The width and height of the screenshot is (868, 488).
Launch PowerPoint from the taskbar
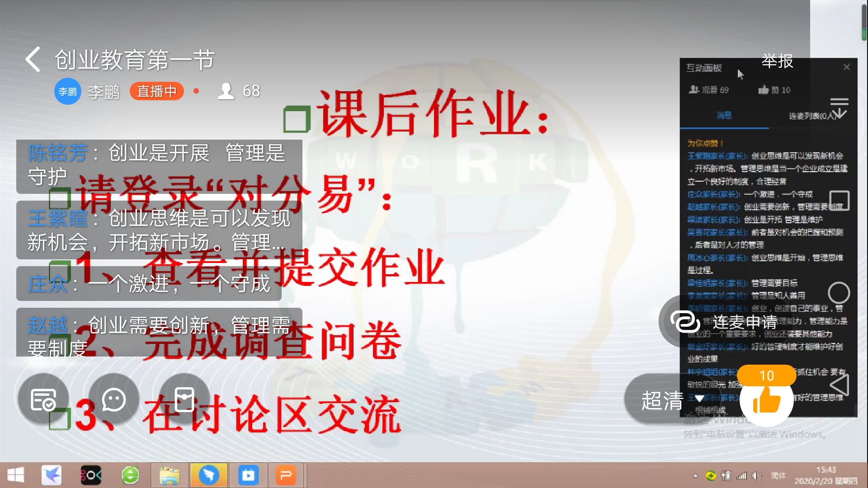coord(287,475)
